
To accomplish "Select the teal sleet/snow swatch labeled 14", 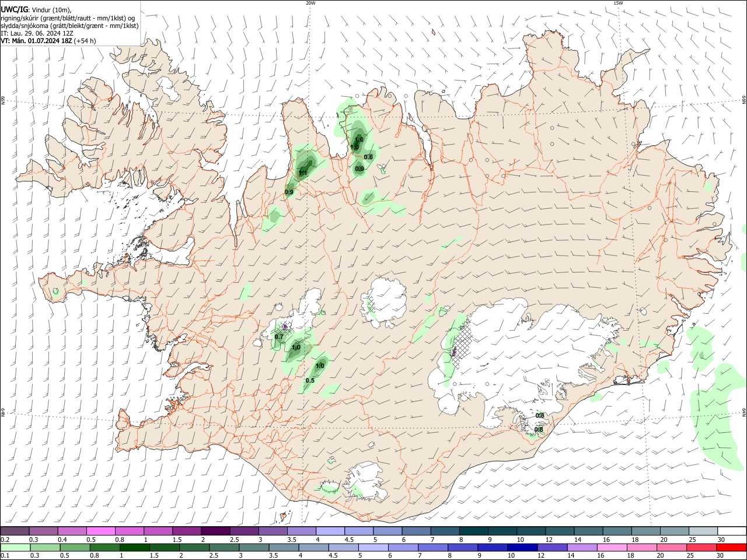I will (x=589, y=531).
